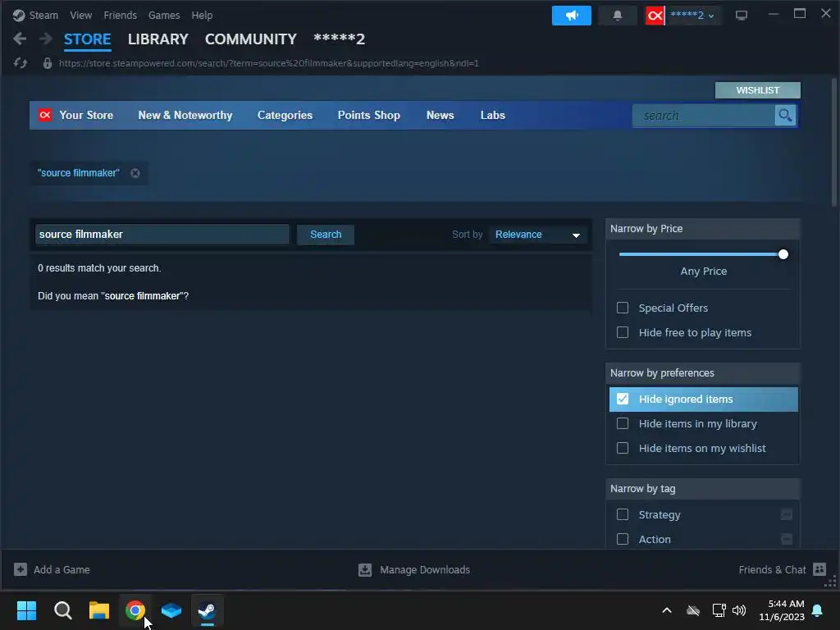The image size is (840, 630).
Task: Tick the Strategy tag checkbox
Action: tap(623, 515)
